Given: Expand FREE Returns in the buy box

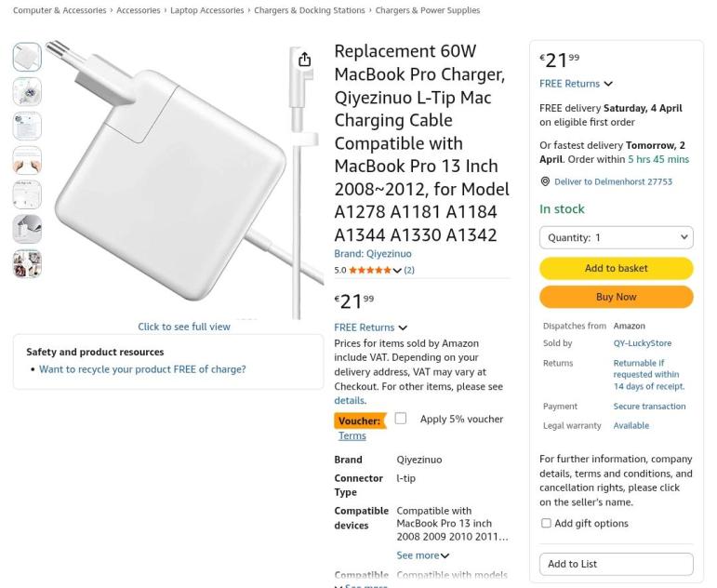Looking at the screenshot, I should (576, 84).
